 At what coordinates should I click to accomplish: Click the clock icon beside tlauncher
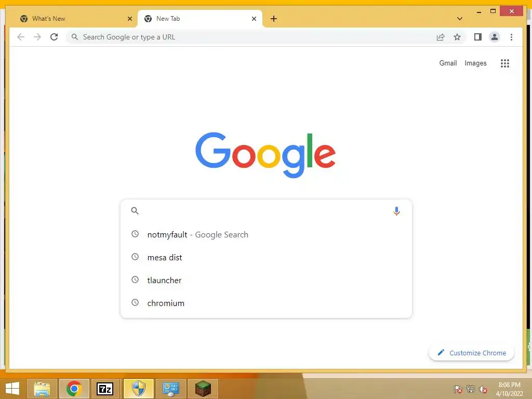(x=135, y=280)
